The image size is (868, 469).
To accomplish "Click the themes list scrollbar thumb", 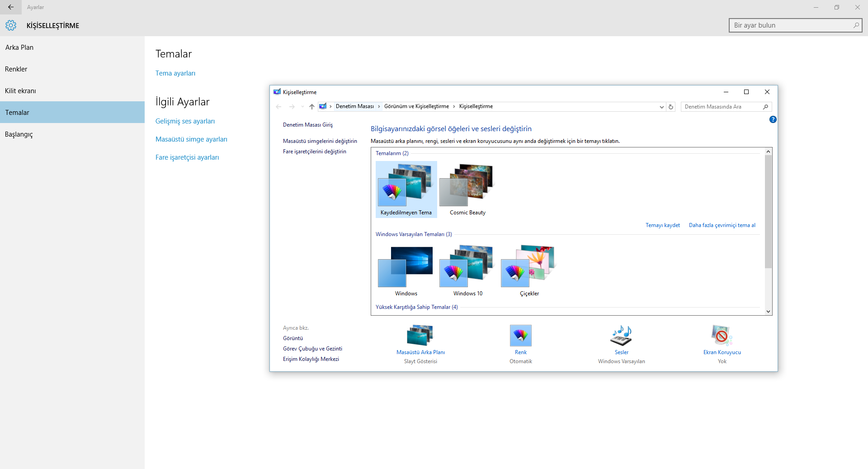I will (x=768, y=212).
